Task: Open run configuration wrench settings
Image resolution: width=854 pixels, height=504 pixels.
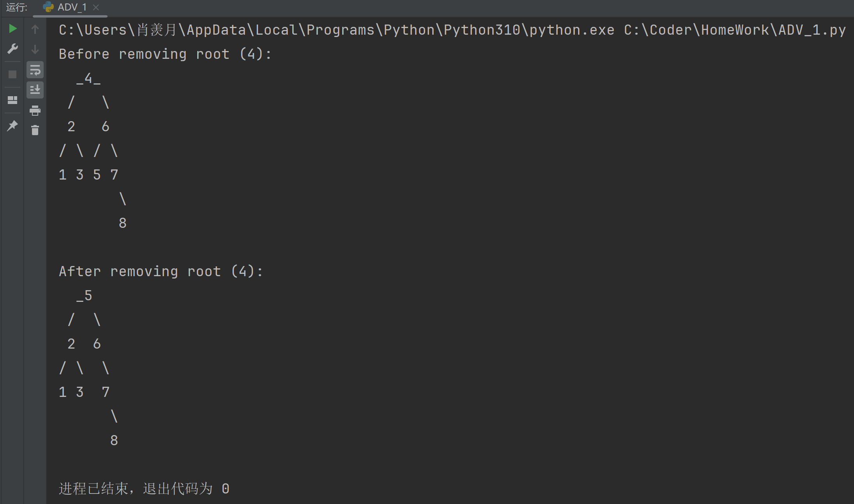Action: click(x=12, y=49)
